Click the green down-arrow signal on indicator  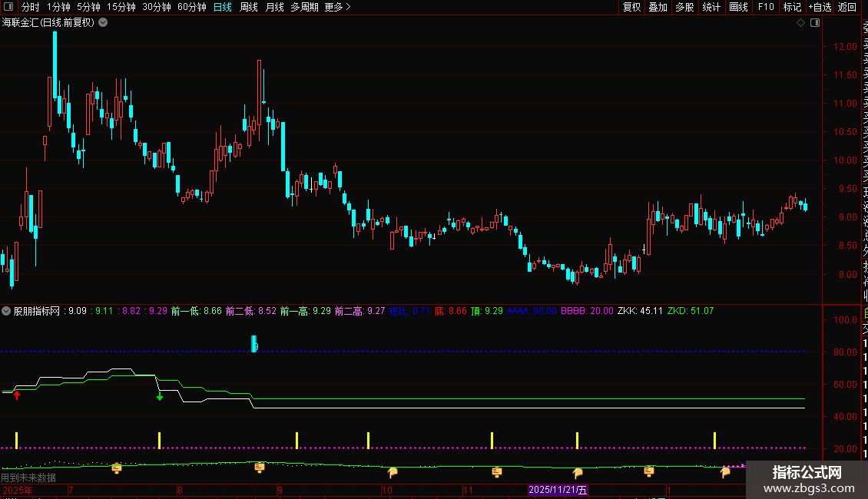[x=160, y=396]
